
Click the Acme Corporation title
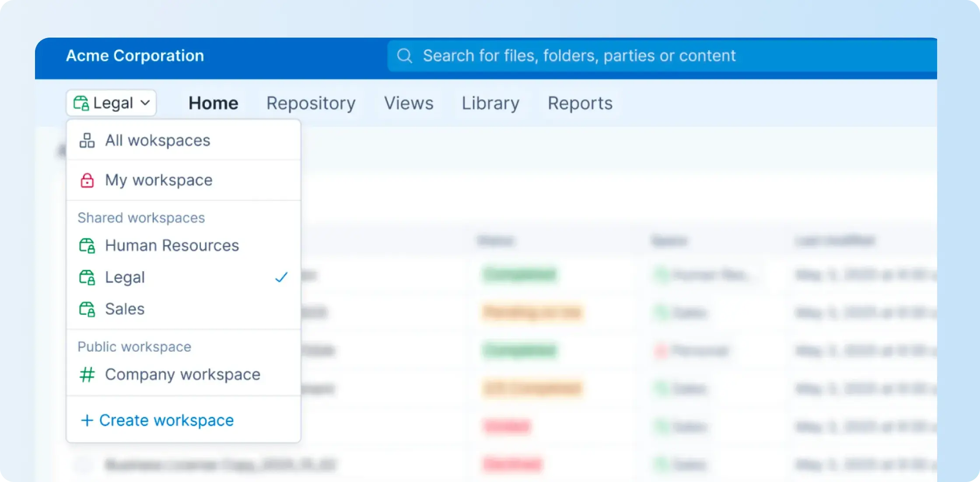point(135,56)
